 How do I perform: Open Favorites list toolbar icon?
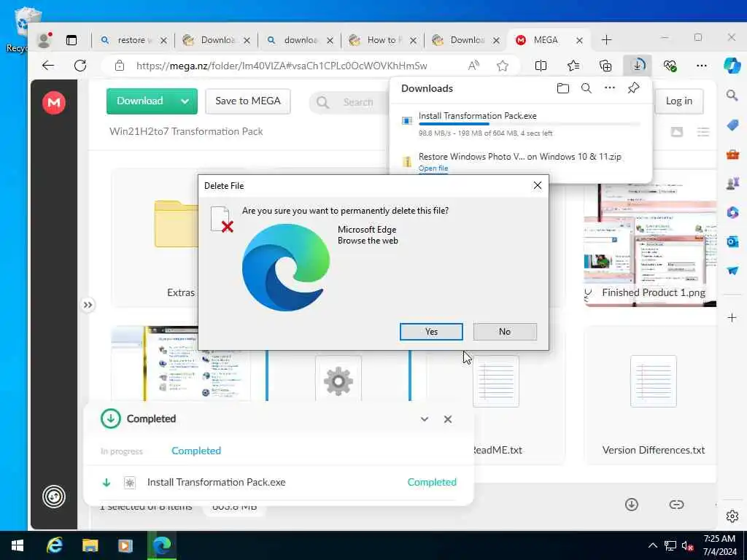click(x=573, y=66)
